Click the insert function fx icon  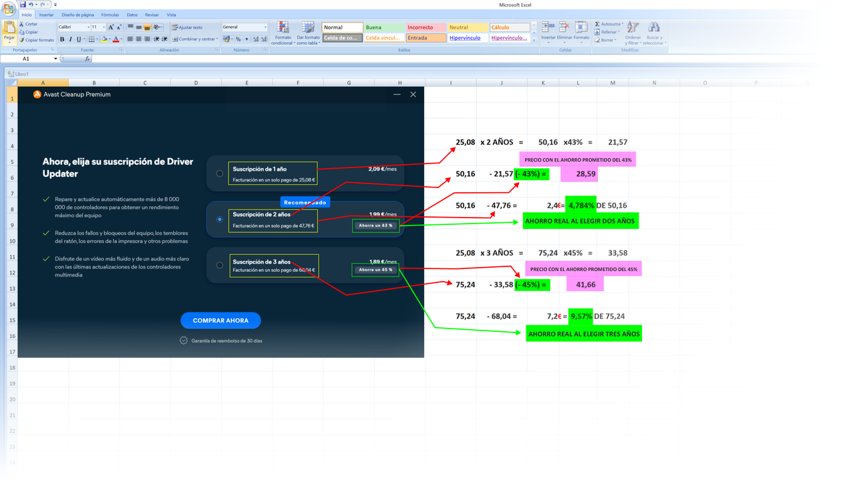pyautogui.click(x=87, y=59)
